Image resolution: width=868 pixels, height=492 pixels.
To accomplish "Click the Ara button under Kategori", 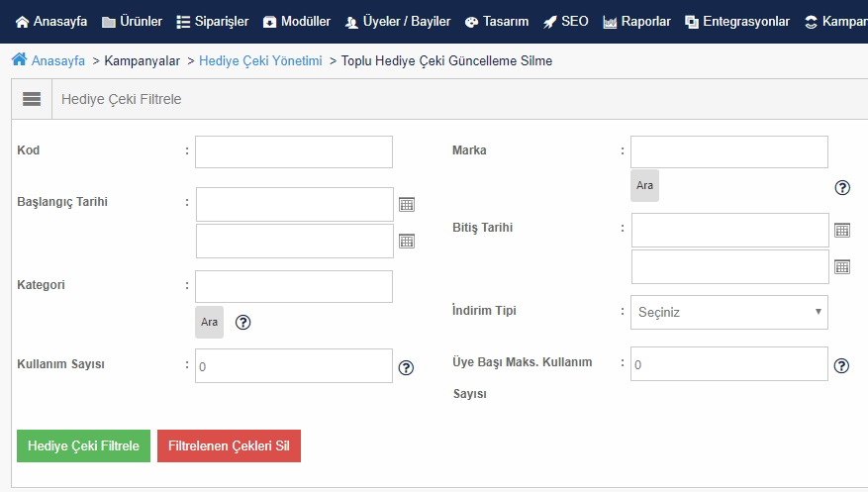I will (209, 322).
